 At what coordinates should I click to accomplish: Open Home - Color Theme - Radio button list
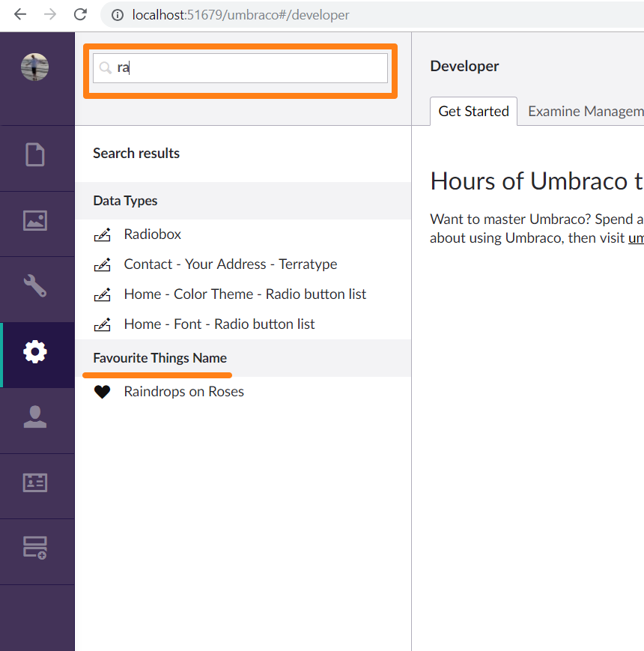pos(245,294)
